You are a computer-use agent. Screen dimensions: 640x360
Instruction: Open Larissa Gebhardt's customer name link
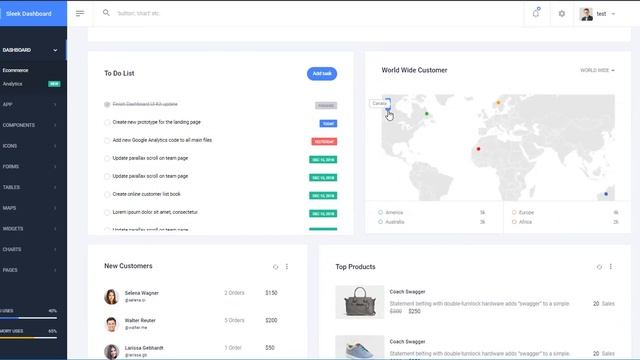point(144,348)
